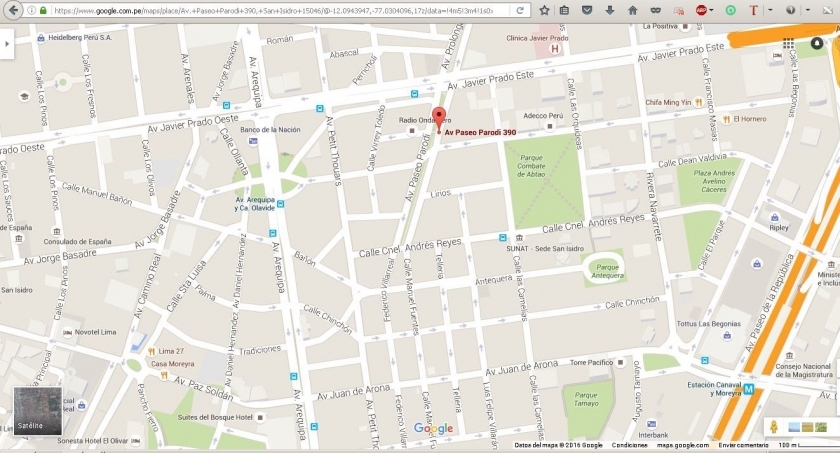Expand the collapsed side panel arrow
The image size is (840, 453).
click(x=6, y=43)
